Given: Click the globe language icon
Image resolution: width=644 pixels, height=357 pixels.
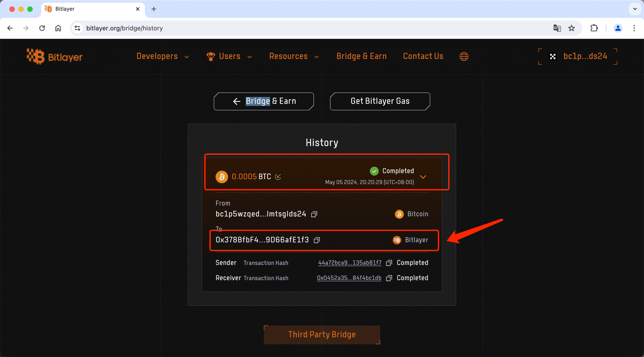Looking at the screenshot, I should coord(464,57).
